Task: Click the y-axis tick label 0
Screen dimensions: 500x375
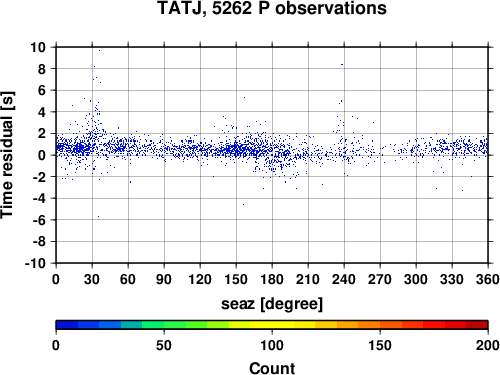Action: pyautogui.click(x=42, y=155)
